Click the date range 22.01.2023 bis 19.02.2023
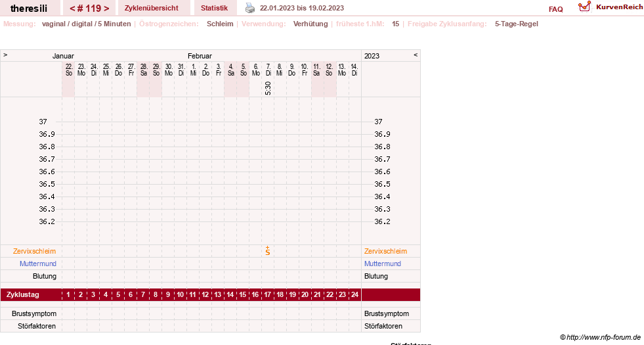 [302, 8]
